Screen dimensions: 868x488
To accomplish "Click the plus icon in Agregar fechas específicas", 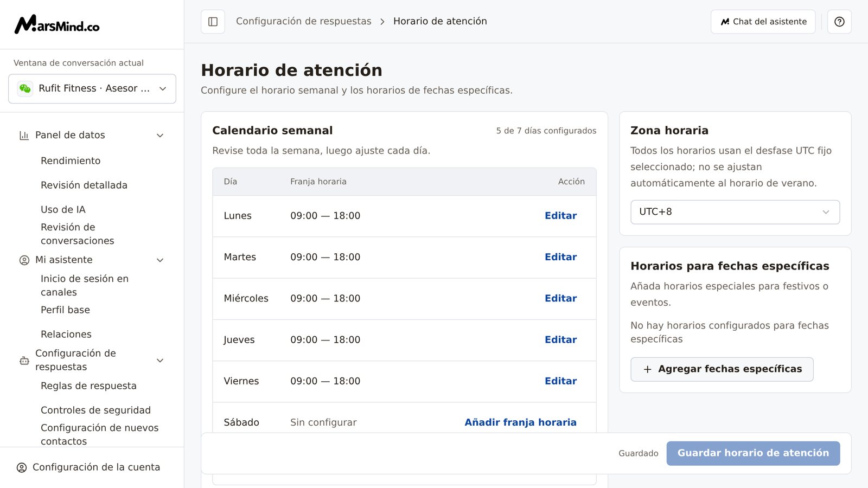I will click(x=647, y=369).
